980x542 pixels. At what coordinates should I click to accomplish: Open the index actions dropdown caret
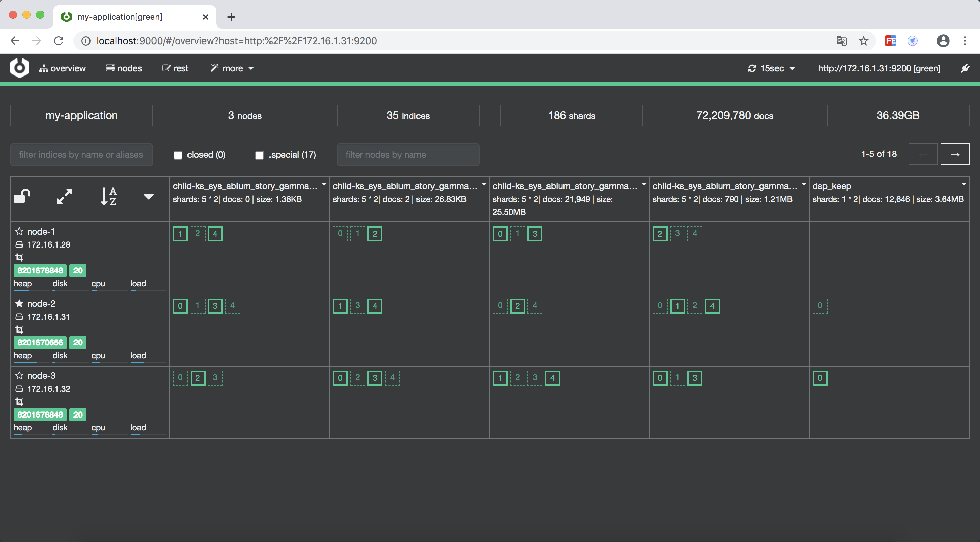click(149, 196)
